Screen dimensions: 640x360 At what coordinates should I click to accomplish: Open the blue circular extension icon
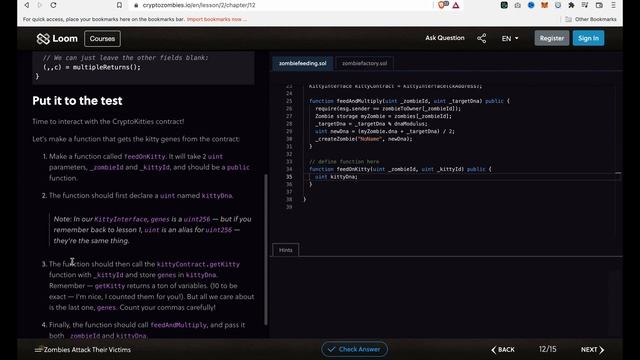tap(531, 5)
